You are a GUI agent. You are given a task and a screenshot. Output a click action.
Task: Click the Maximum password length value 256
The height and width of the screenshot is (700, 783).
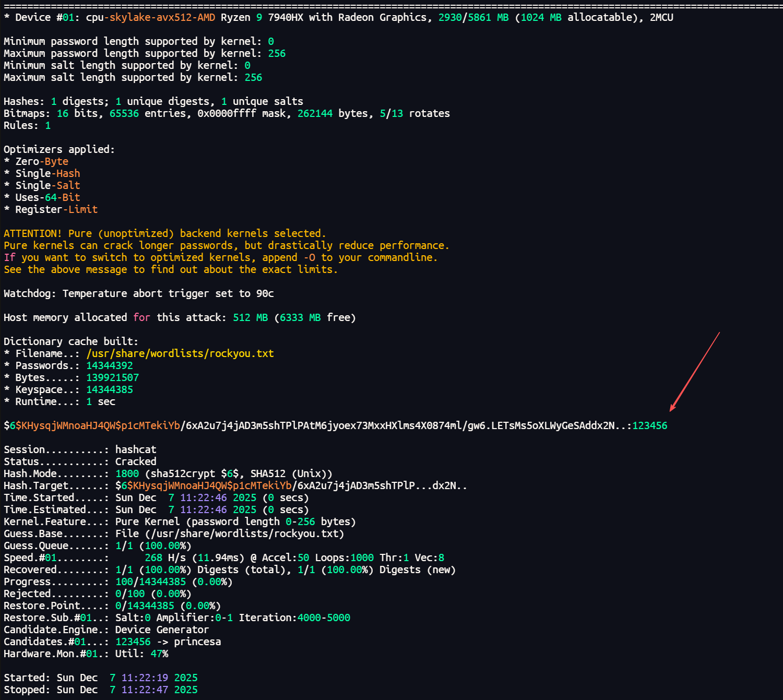pyautogui.click(x=277, y=53)
